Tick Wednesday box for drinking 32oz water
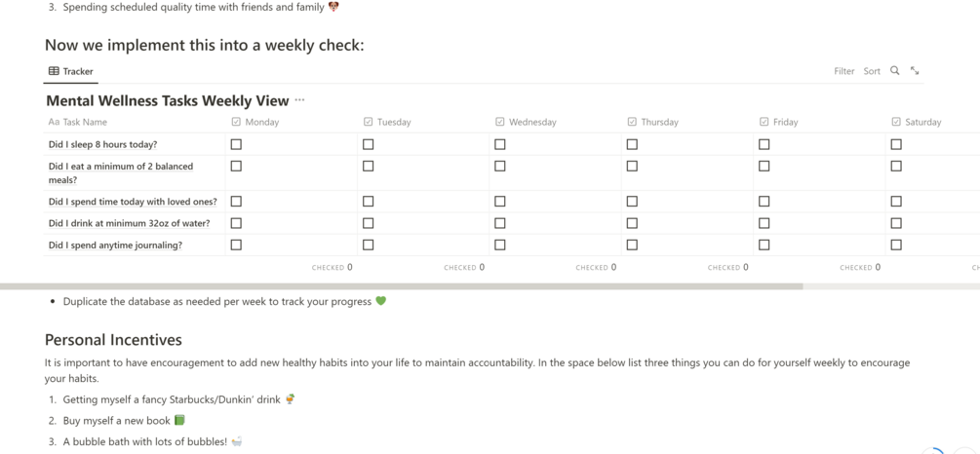980x454 pixels. click(x=500, y=223)
